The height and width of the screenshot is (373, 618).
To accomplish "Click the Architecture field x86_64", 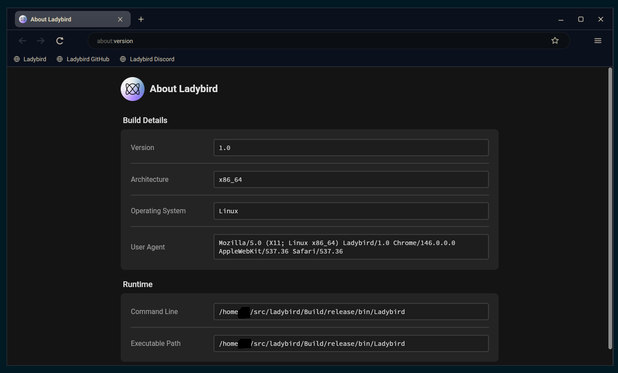I will [351, 179].
